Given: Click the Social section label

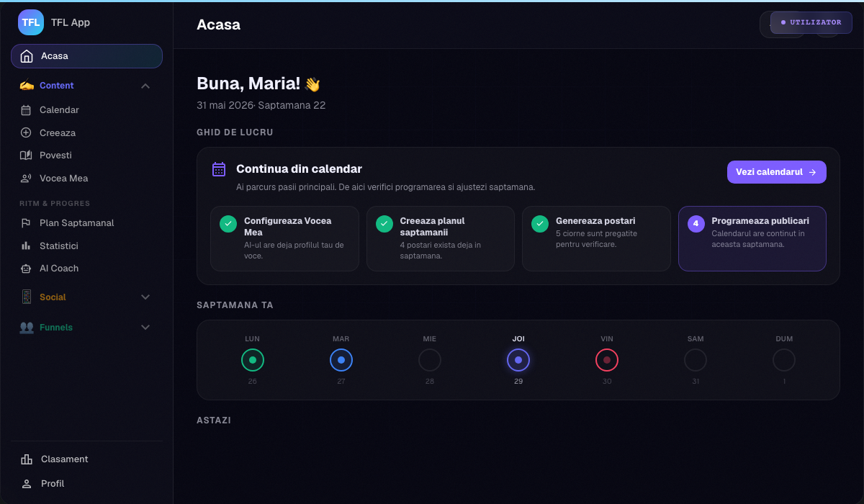Looking at the screenshot, I should point(53,297).
